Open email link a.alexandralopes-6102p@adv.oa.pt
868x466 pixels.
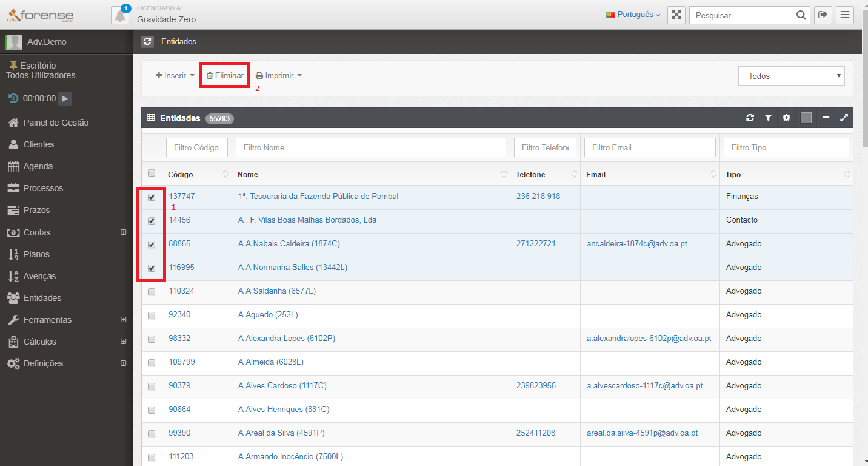click(x=649, y=339)
